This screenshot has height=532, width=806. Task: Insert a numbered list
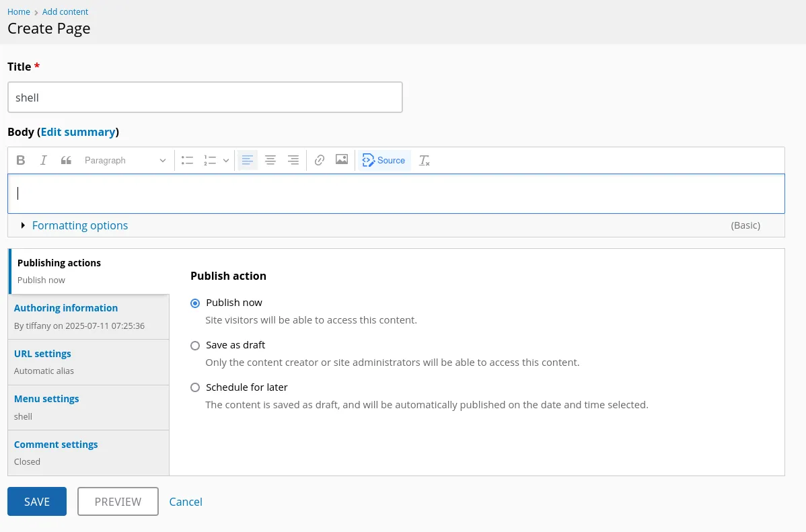coord(210,160)
